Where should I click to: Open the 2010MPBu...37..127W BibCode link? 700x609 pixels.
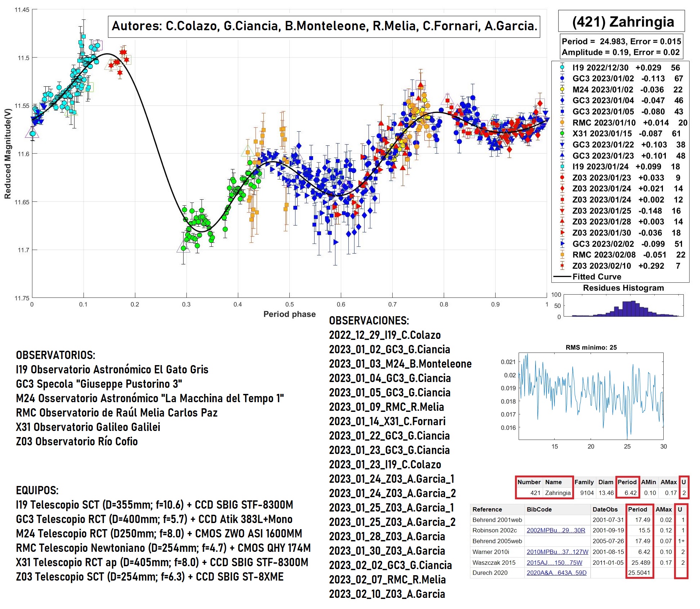click(x=557, y=552)
